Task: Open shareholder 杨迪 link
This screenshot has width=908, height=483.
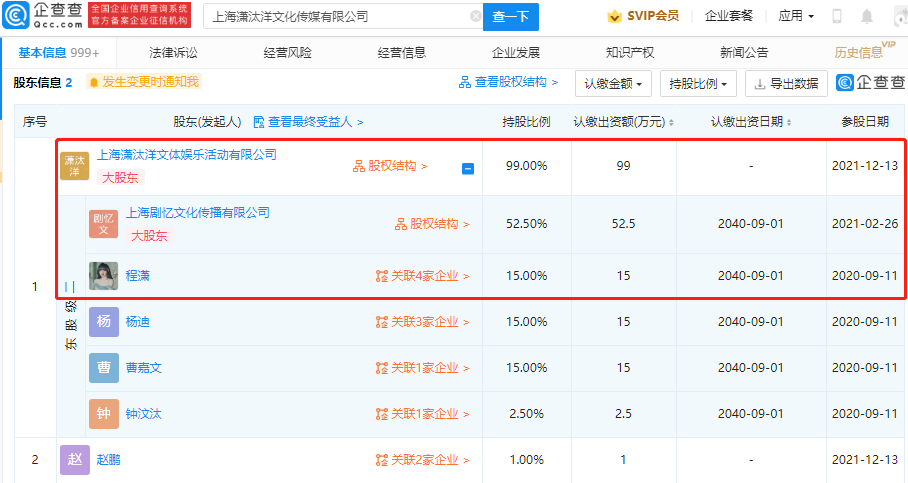Action: tap(137, 322)
